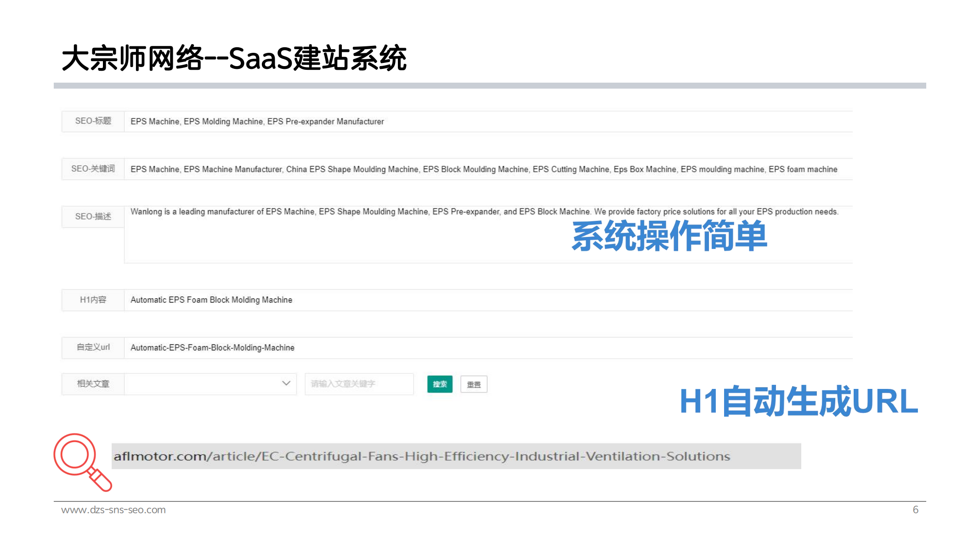Click inside the SEO-描述 description textarea
This screenshot has height=551, width=980.
[349, 239]
